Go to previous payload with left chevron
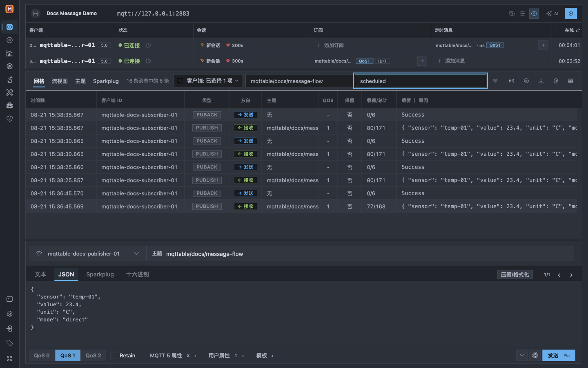Screen dimensions: 588x368 coord(559,275)
